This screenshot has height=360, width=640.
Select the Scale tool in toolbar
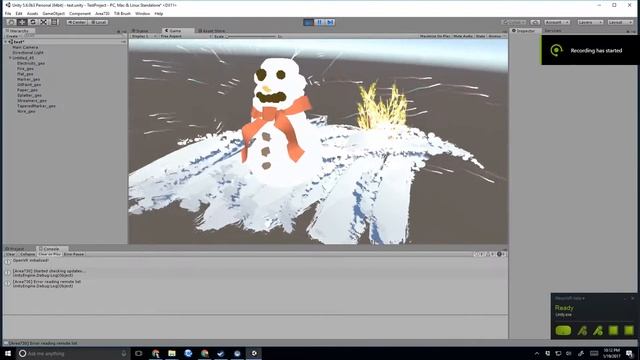click(43, 22)
